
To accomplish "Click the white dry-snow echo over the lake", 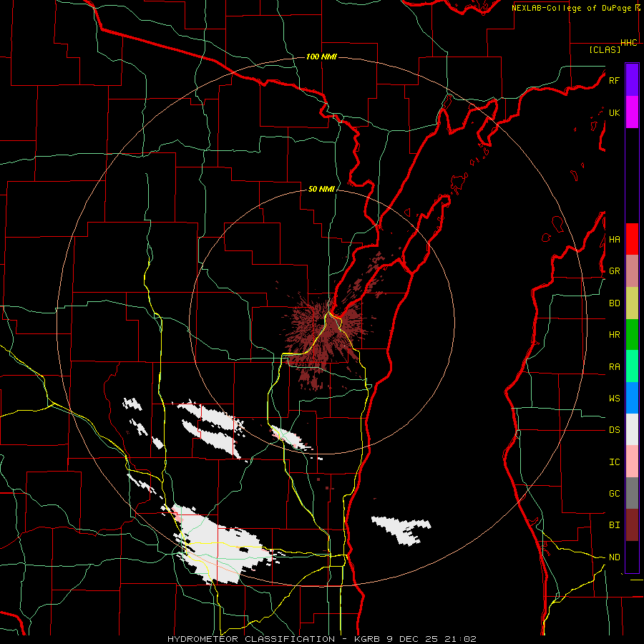I will tap(401, 530).
